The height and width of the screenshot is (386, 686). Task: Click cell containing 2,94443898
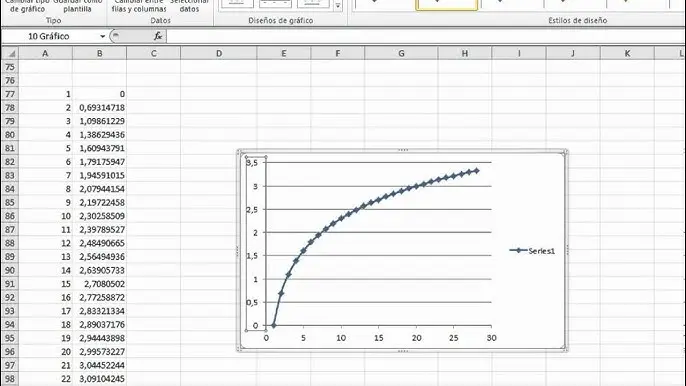99,338
